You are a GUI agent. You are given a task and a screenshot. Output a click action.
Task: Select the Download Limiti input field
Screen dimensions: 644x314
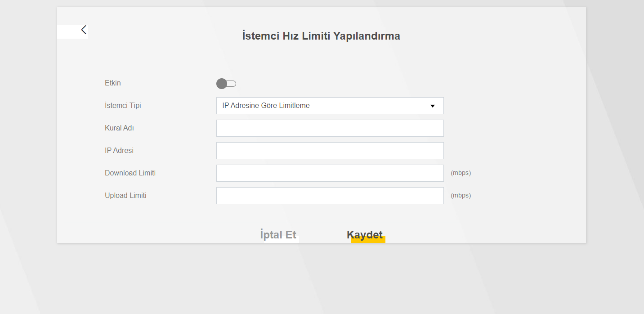(x=330, y=173)
